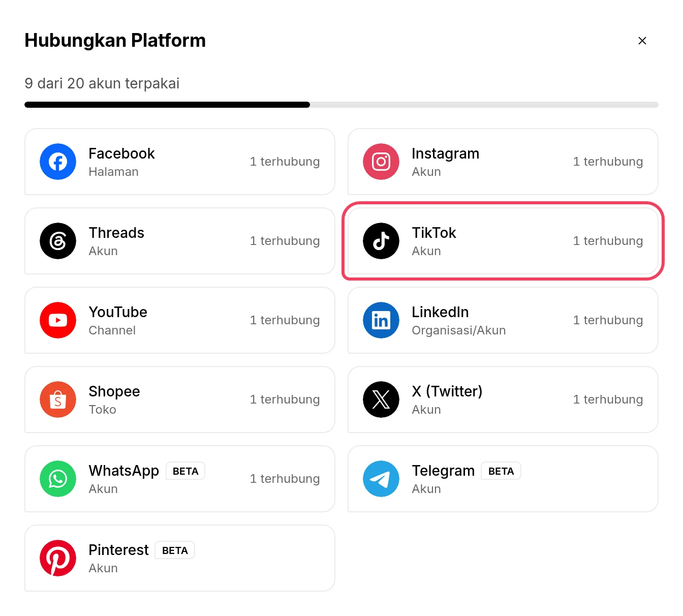The image size is (683, 616).
Task: Click "Organisasi/Akun" under LinkedIn
Action: (459, 330)
